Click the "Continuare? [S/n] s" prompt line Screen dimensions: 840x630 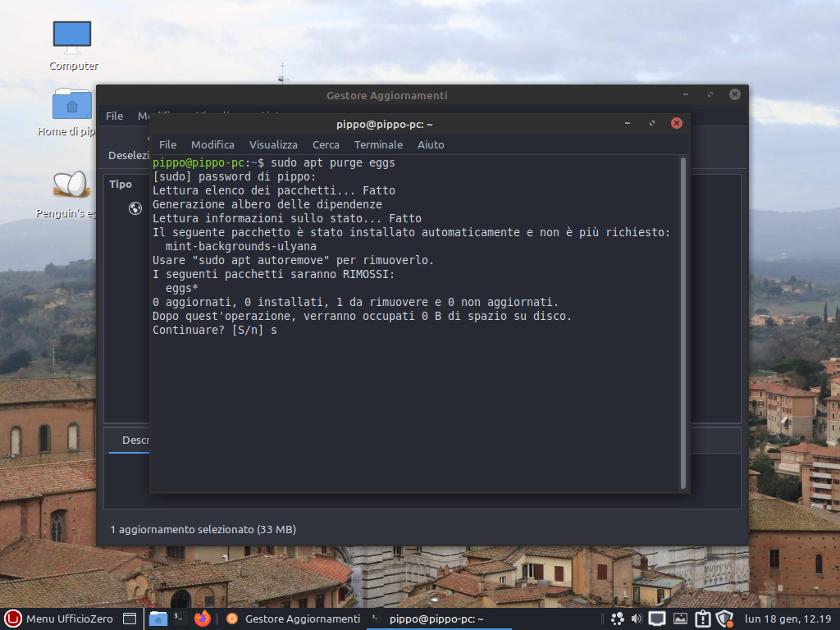215,330
